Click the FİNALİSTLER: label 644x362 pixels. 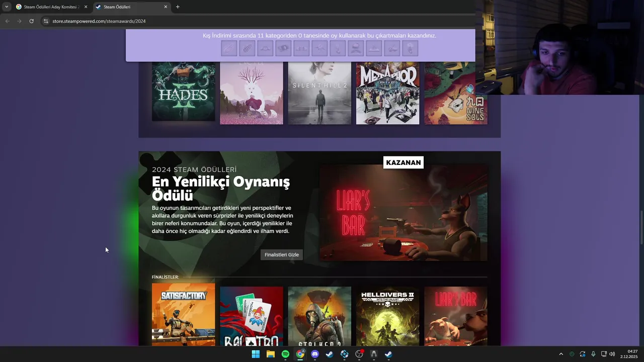point(166,277)
